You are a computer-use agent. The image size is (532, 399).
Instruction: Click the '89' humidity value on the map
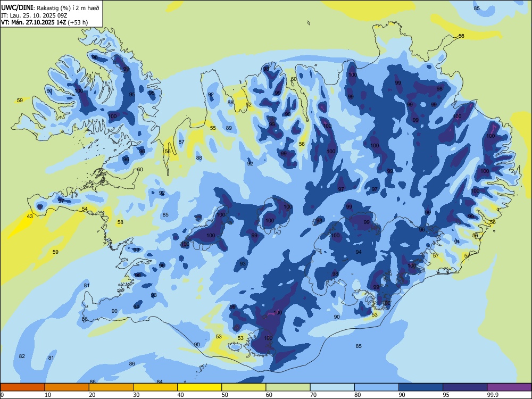click(229, 128)
